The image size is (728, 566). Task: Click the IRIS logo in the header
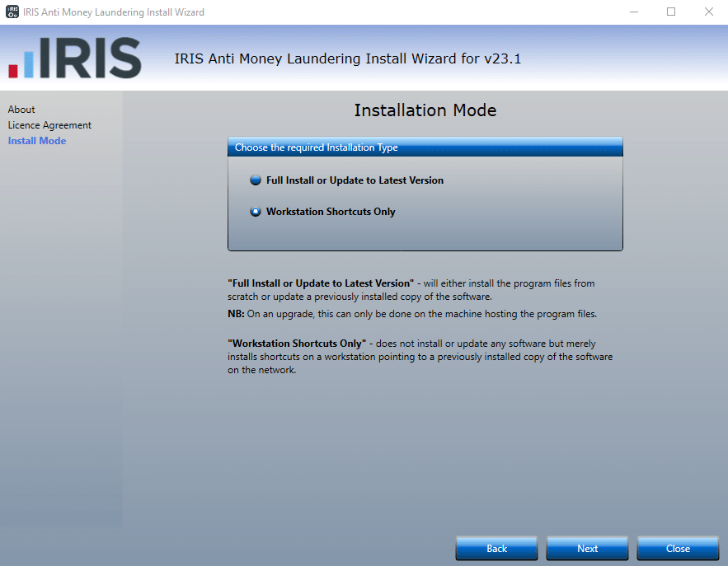pos(75,58)
